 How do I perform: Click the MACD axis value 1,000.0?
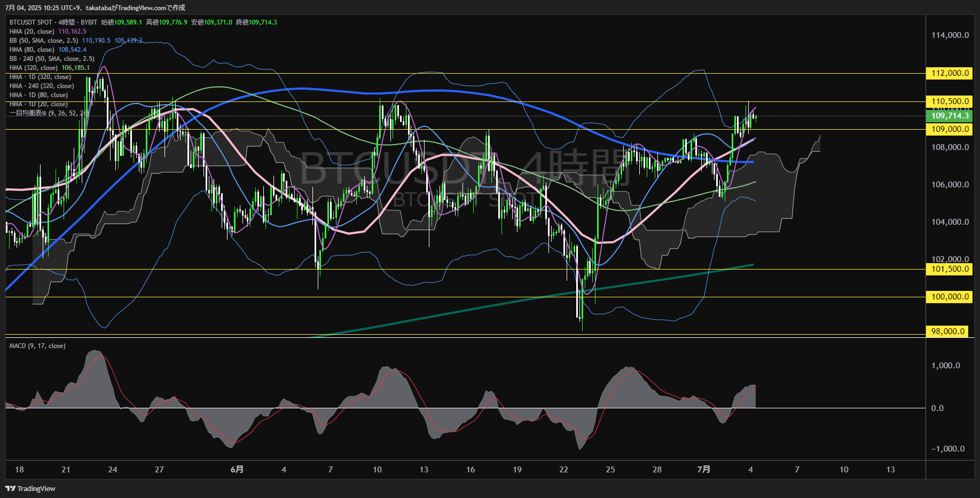(x=946, y=366)
